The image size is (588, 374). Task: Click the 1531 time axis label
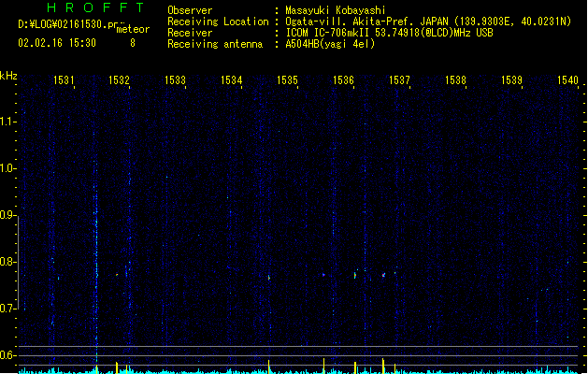[64, 79]
